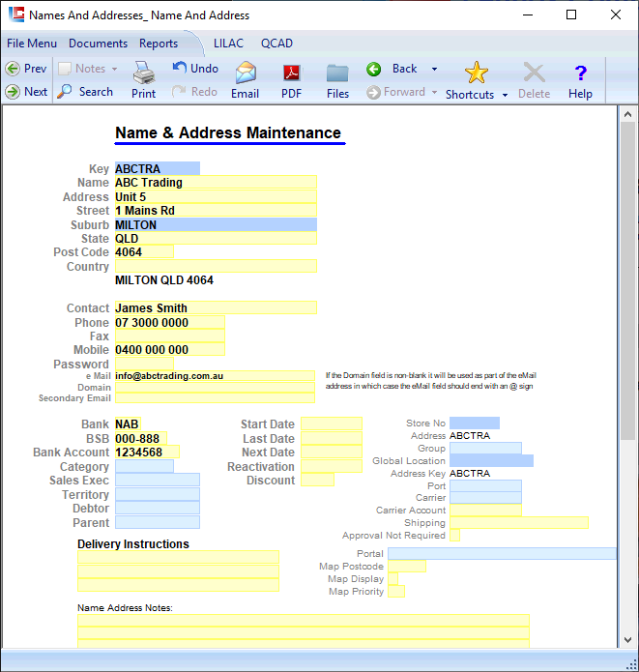Click the greyed Redo button
Screen dimensions: 639x672
[194, 91]
